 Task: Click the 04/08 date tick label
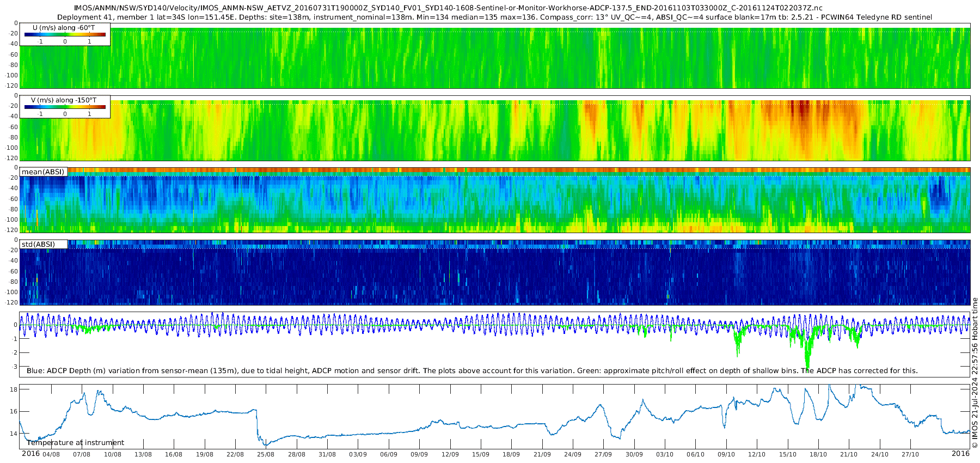51,454
